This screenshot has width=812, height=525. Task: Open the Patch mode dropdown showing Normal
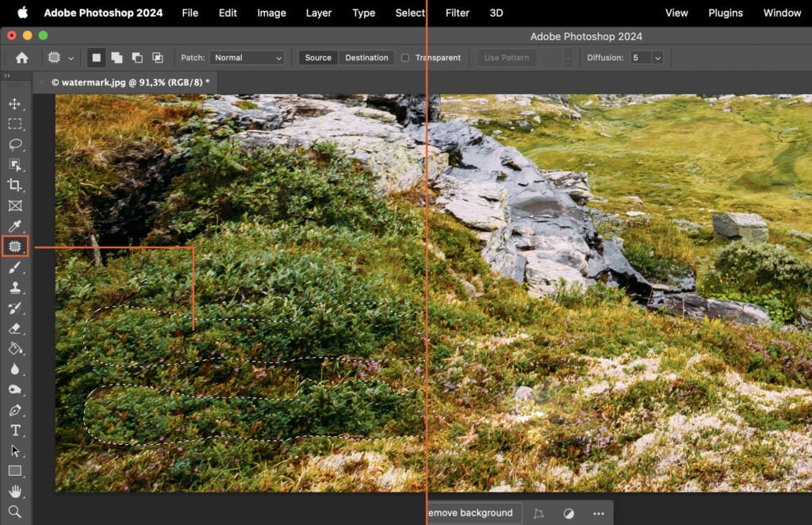coord(248,57)
